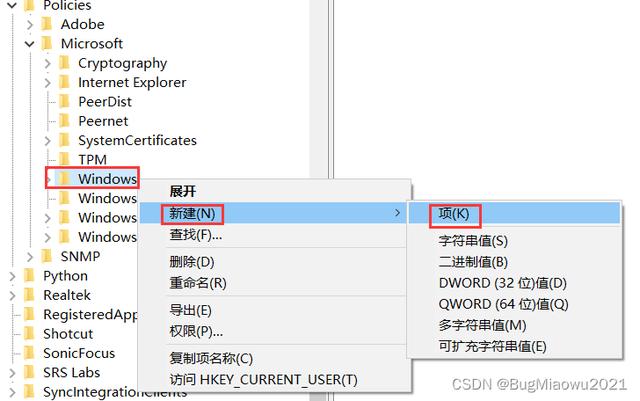This screenshot has height=401, width=640.
Task: Select the PeerDist key
Action: [x=105, y=102]
